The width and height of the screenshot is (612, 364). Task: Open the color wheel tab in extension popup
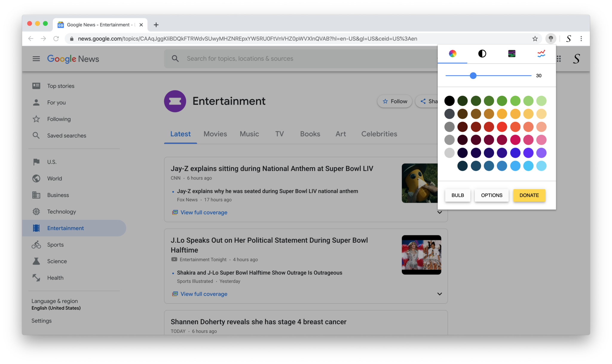[x=452, y=54]
